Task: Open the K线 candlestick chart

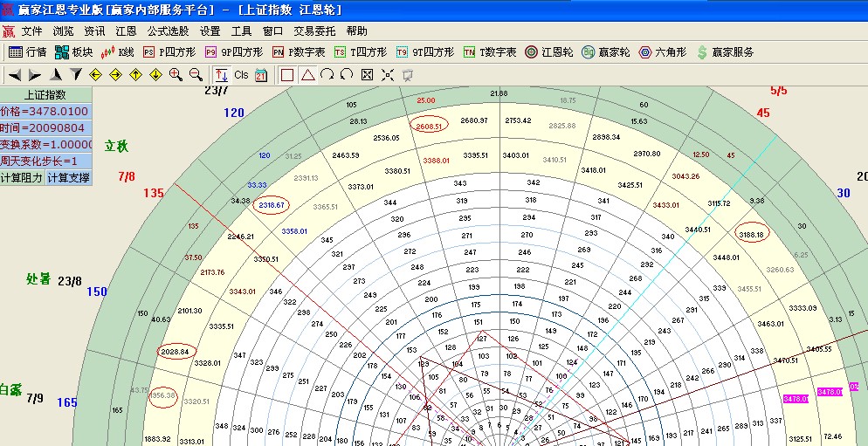Action: [118, 52]
